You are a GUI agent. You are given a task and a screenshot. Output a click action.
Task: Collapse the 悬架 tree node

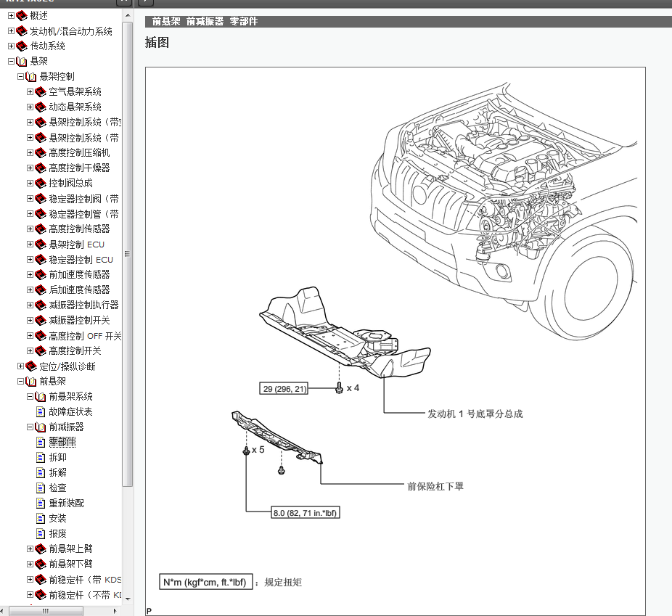coord(11,61)
